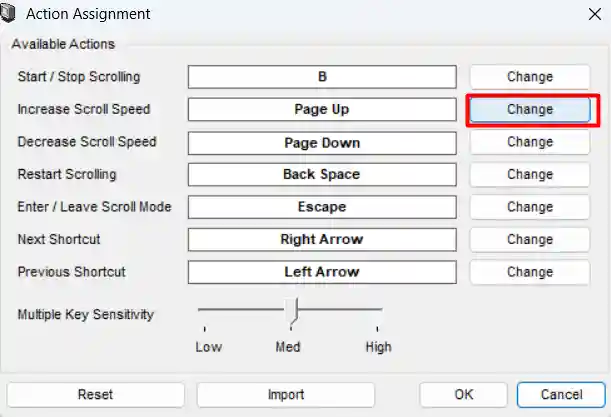This screenshot has width=611, height=417.
Task: Select the B key assignment field
Action: 322,77
